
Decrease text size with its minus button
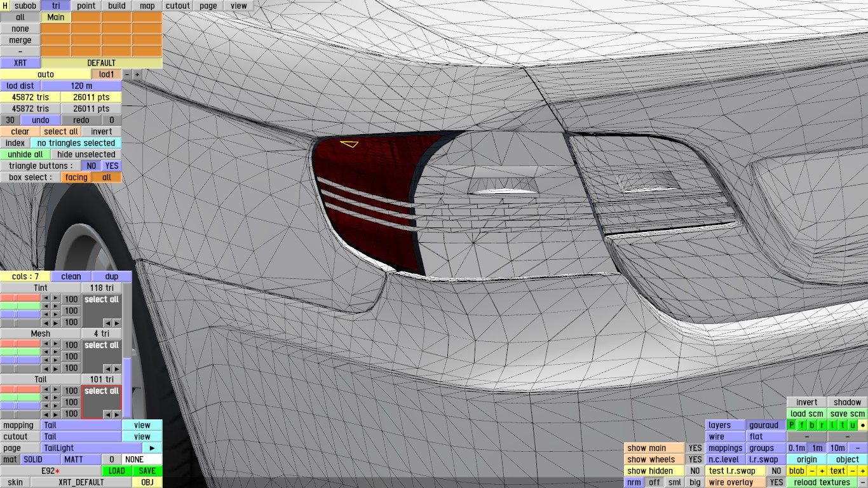853,471
